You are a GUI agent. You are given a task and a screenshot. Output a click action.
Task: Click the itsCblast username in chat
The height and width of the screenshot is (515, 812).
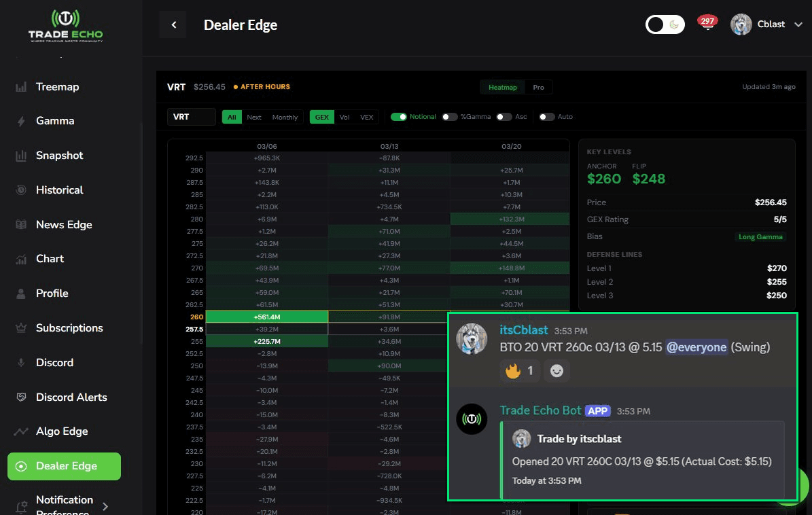pos(524,330)
